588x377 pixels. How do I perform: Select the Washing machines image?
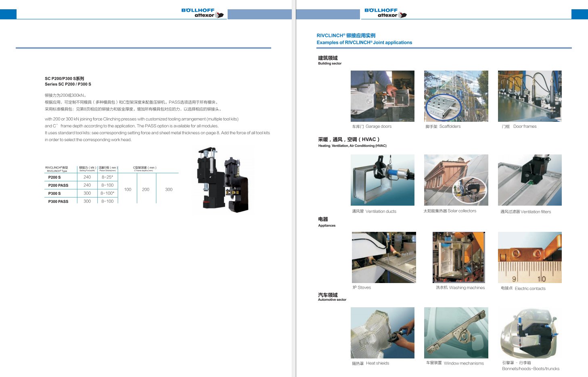coord(458,257)
